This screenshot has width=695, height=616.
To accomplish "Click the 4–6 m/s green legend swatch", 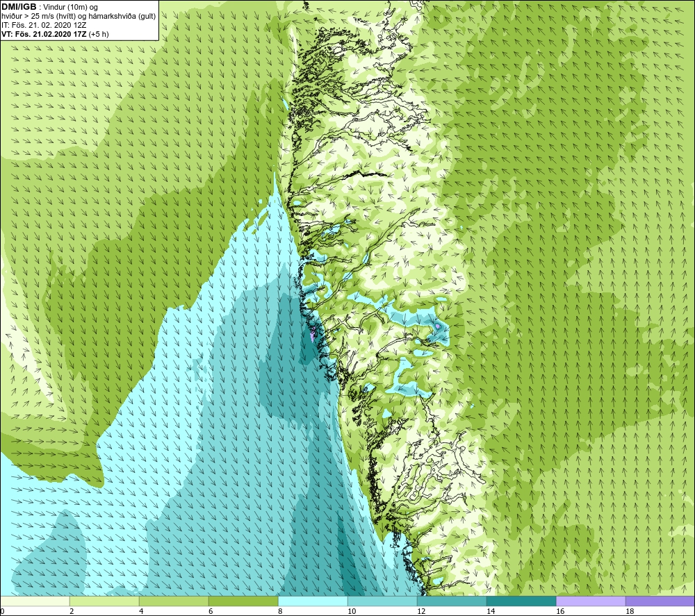I will click(x=174, y=601).
